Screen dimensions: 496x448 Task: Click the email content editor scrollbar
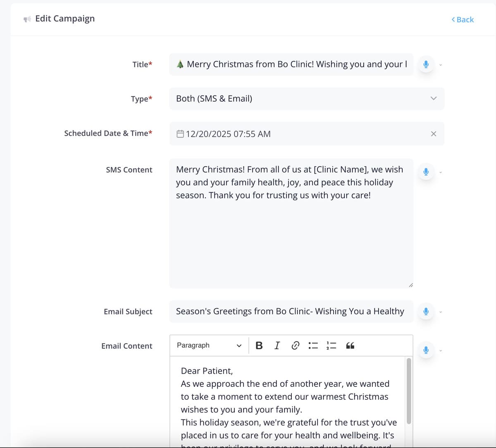[409, 391]
